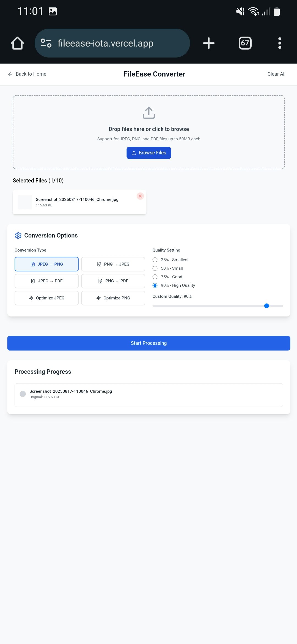This screenshot has height=644, width=297.
Task: Click the Conversion Options gear icon
Action: [18, 236]
